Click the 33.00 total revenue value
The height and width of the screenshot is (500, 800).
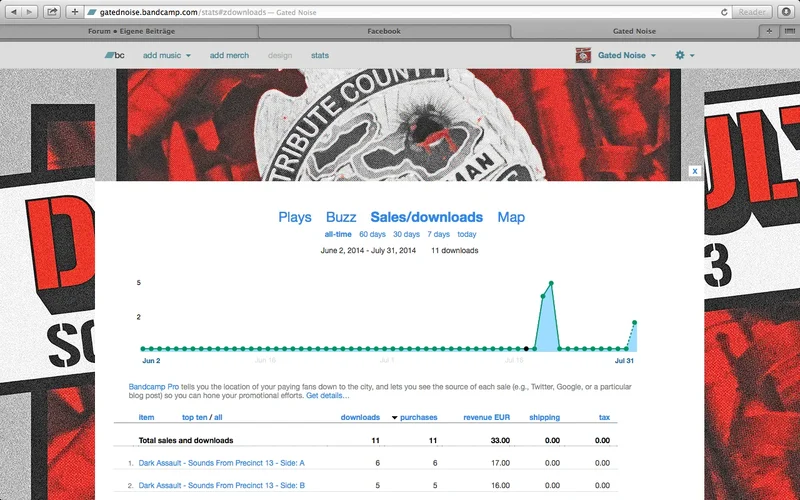[x=500, y=440]
